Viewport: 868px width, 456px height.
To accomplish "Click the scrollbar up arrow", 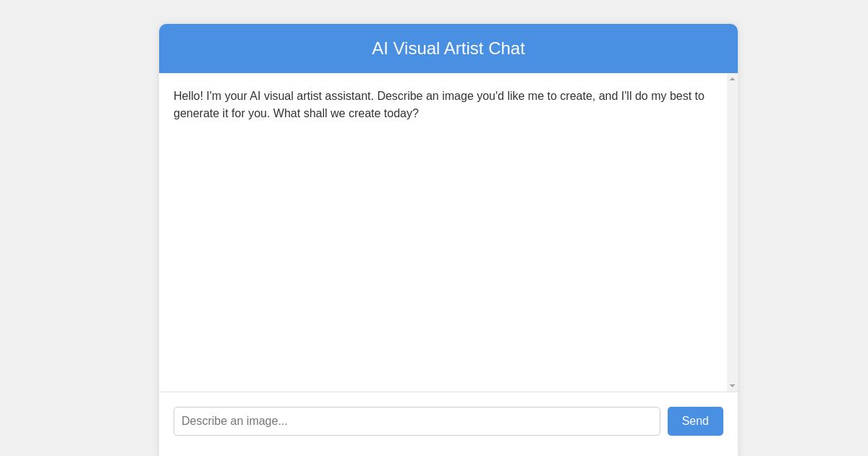I will click(732, 79).
